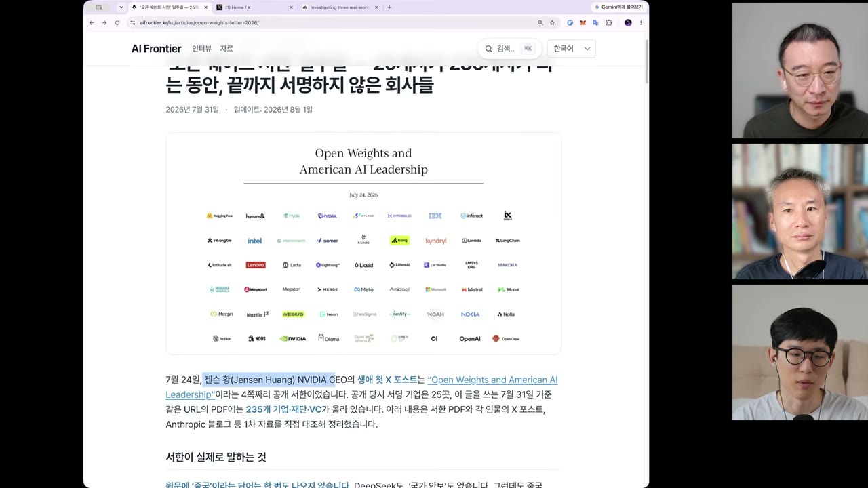
Task: Close the open weights letter article tab
Action: (206, 7)
